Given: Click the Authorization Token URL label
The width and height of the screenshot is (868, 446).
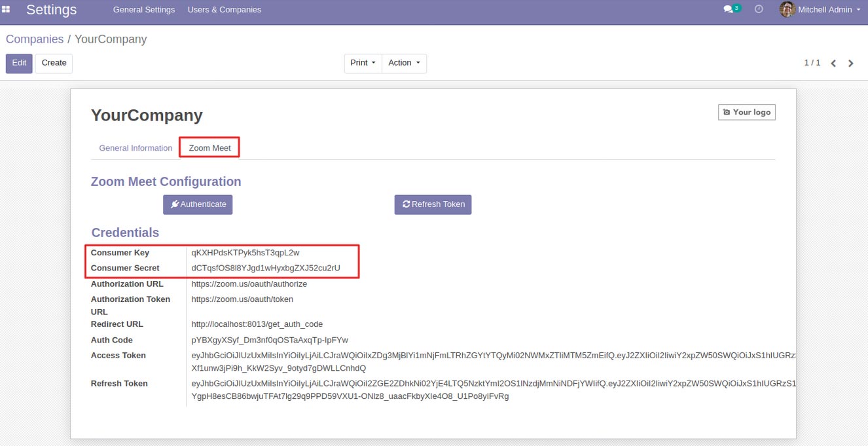Looking at the screenshot, I should click(x=130, y=305).
